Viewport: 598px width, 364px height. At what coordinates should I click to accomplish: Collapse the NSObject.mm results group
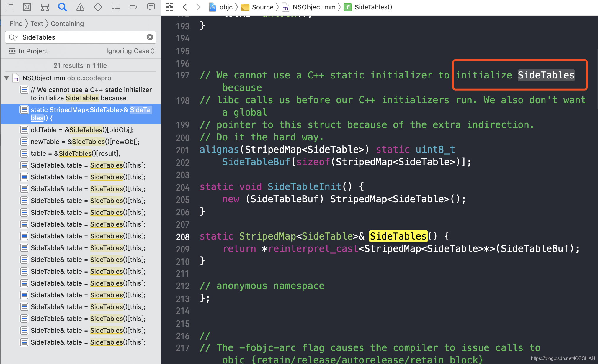[6, 78]
